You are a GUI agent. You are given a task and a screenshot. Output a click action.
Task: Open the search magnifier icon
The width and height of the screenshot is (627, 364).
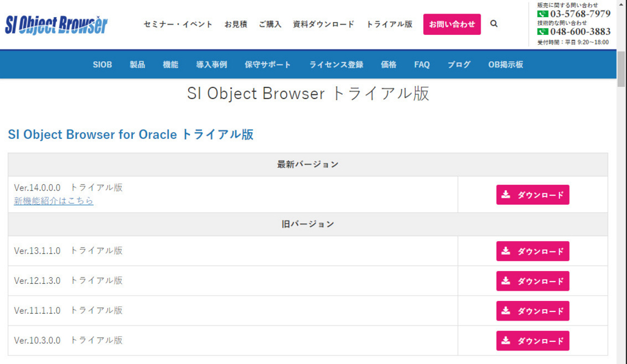click(494, 24)
